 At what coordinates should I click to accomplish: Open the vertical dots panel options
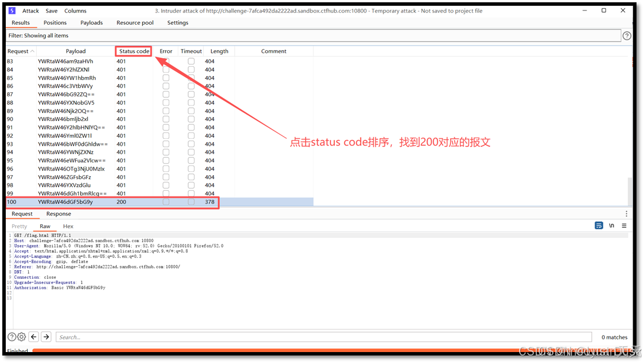click(626, 214)
